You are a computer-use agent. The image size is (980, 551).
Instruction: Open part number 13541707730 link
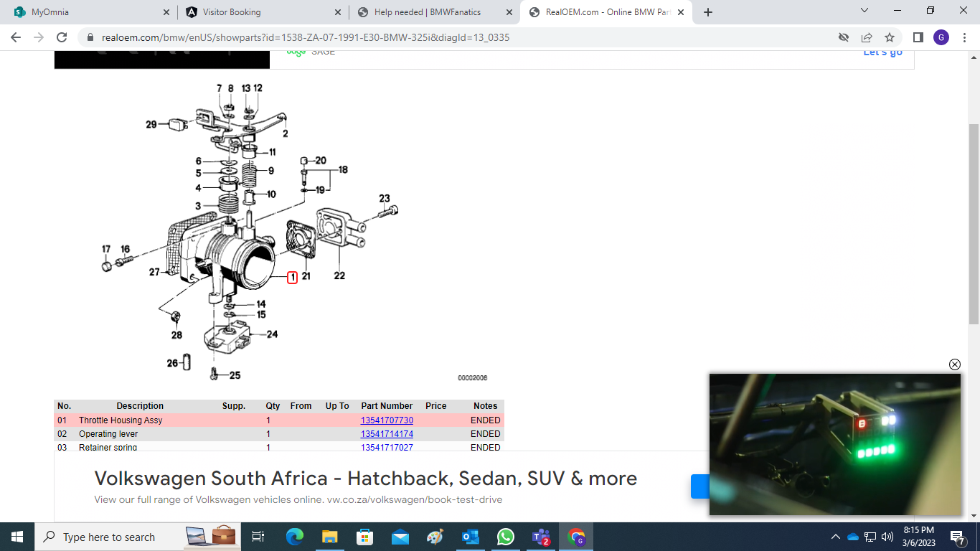(387, 420)
